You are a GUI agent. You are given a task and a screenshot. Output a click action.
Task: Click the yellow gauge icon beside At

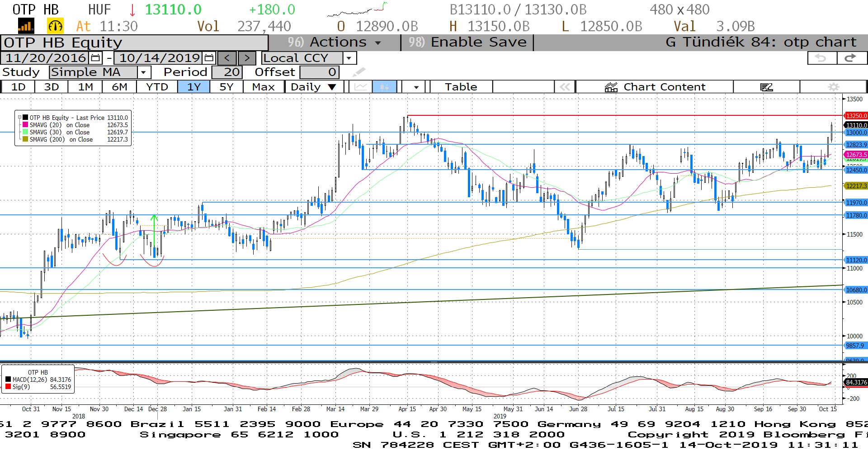[56, 26]
